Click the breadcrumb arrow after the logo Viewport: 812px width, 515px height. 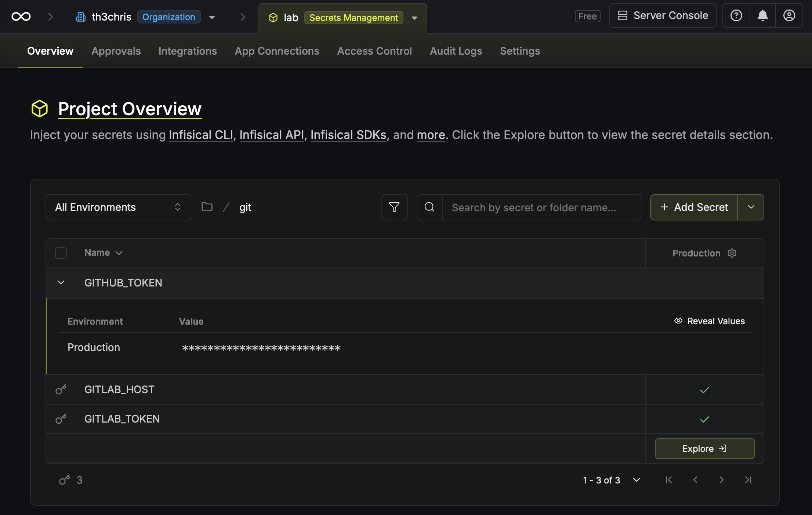coord(51,17)
